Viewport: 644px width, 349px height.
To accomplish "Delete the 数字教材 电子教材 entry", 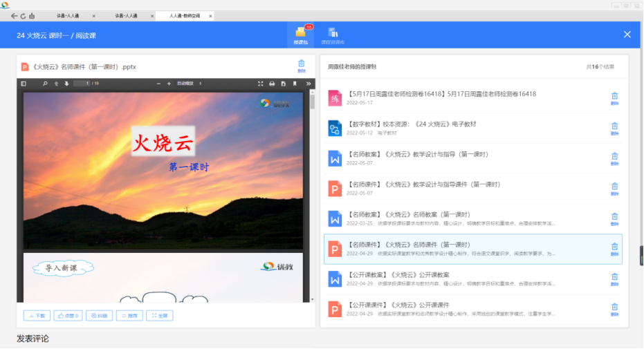I will tap(614, 129).
